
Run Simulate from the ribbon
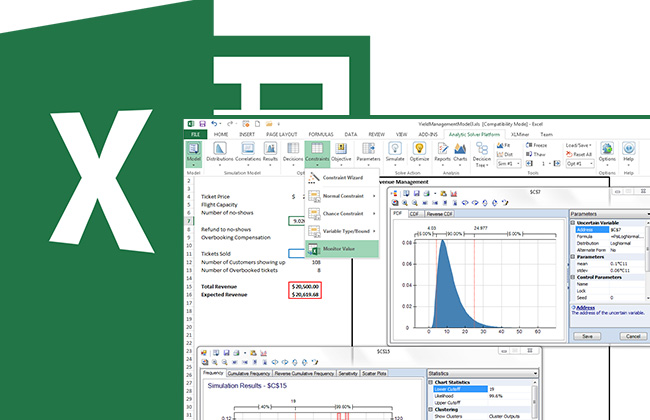395,153
